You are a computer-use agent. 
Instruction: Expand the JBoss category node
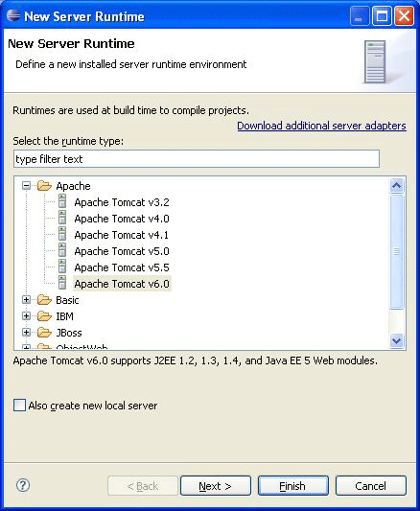[x=27, y=333]
